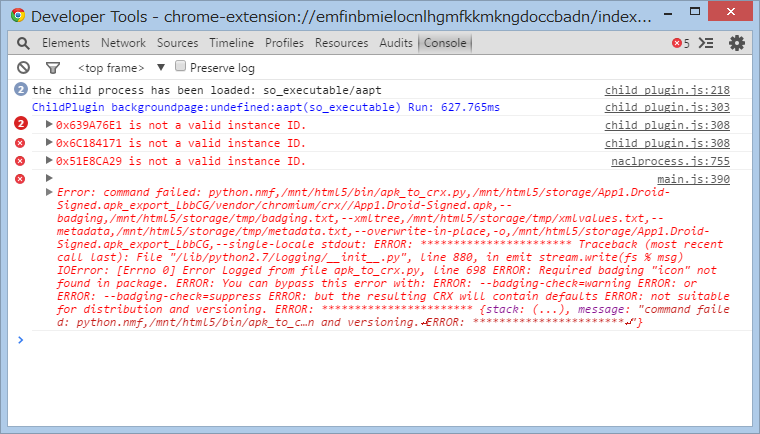Close the Developer Tools window

(730, 12)
